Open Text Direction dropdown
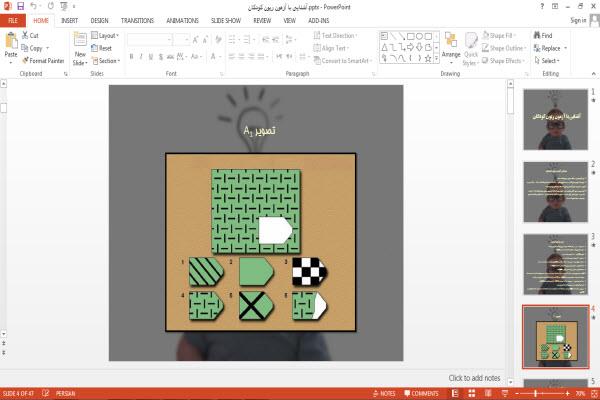 [335, 36]
